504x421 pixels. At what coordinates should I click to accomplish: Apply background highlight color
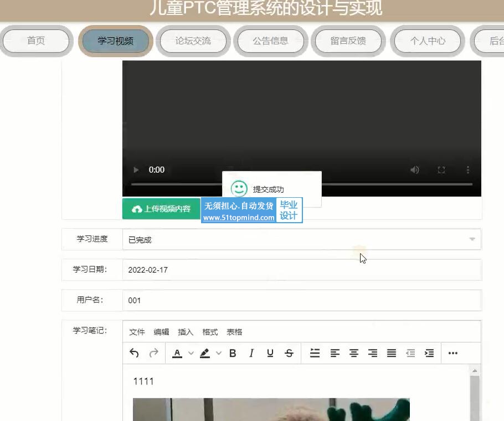(x=205, y=353)
